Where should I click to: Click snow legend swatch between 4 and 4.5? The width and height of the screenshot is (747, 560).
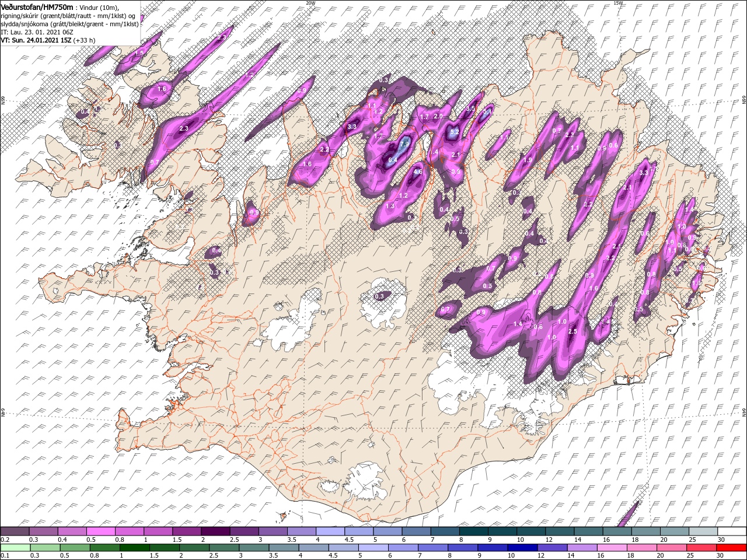point(330,531)
